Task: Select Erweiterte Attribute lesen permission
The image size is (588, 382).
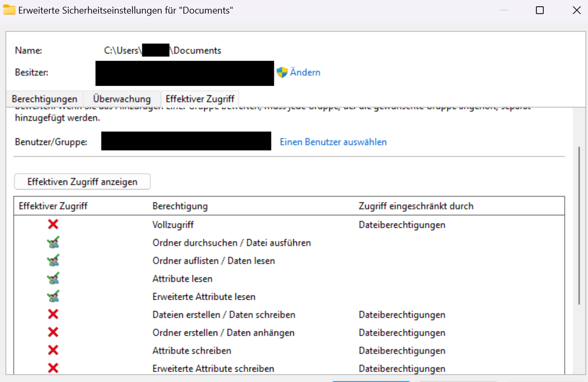Action: pyautogui.click(x=204, y=297)
